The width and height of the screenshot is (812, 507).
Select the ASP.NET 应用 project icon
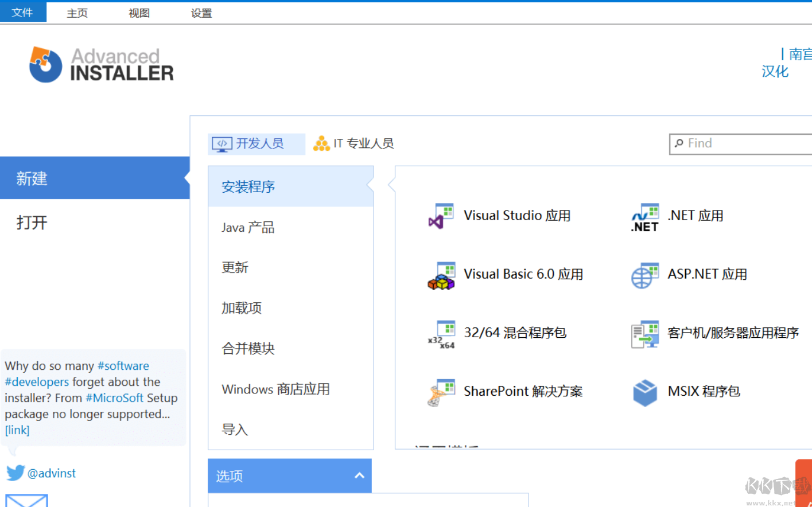pos(707,274)
